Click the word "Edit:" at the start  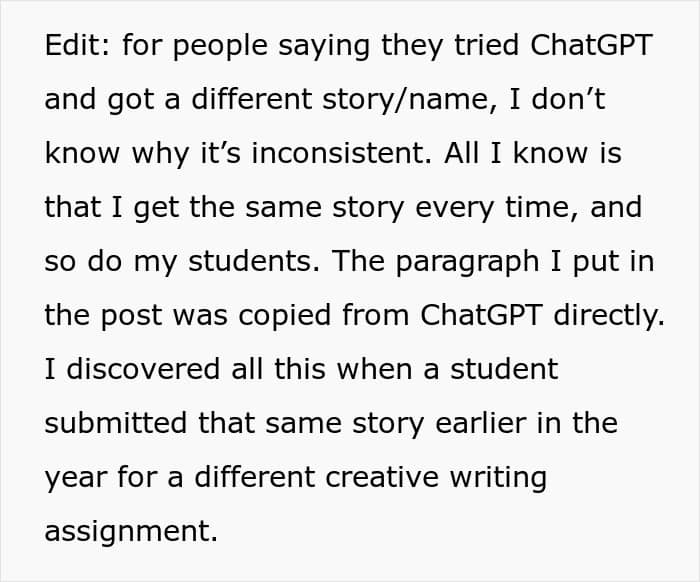coord(76,45)
